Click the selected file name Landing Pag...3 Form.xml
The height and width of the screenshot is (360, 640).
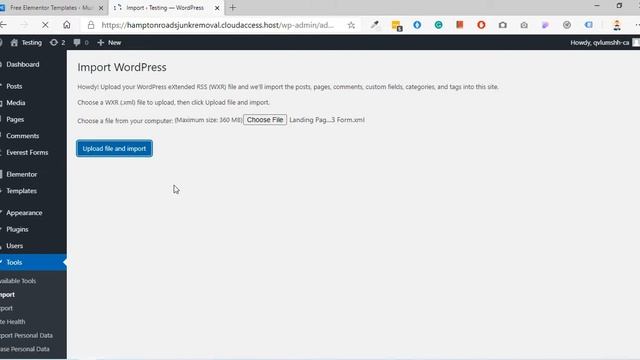point(327,120)
